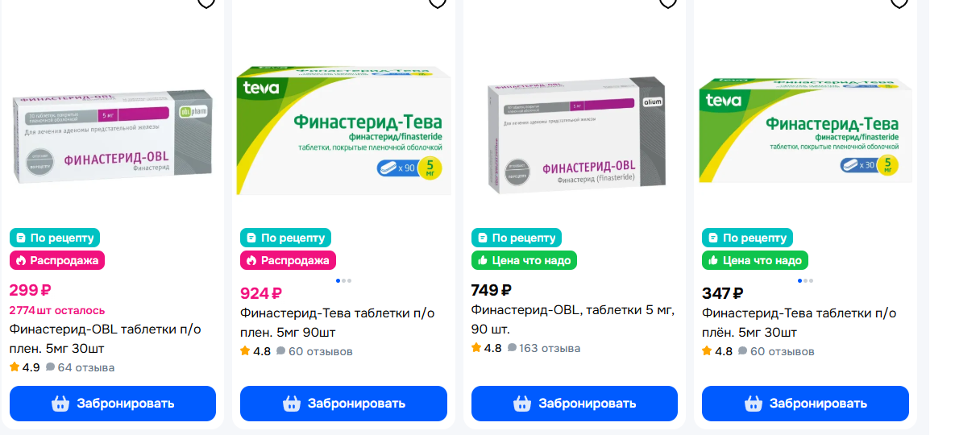Click star rating 4.9 on first product
Screen dimensions: 980x435
pyautogui.click(x=25, y=367)
